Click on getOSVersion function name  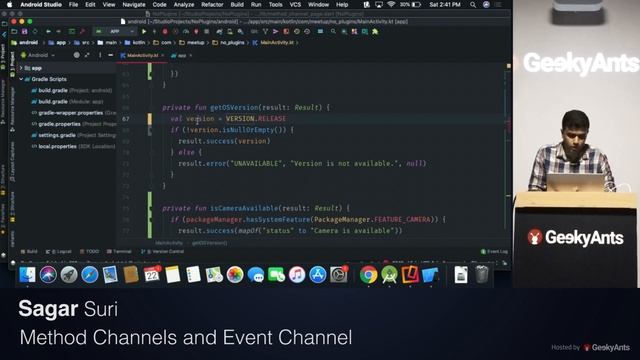point(234,108)
